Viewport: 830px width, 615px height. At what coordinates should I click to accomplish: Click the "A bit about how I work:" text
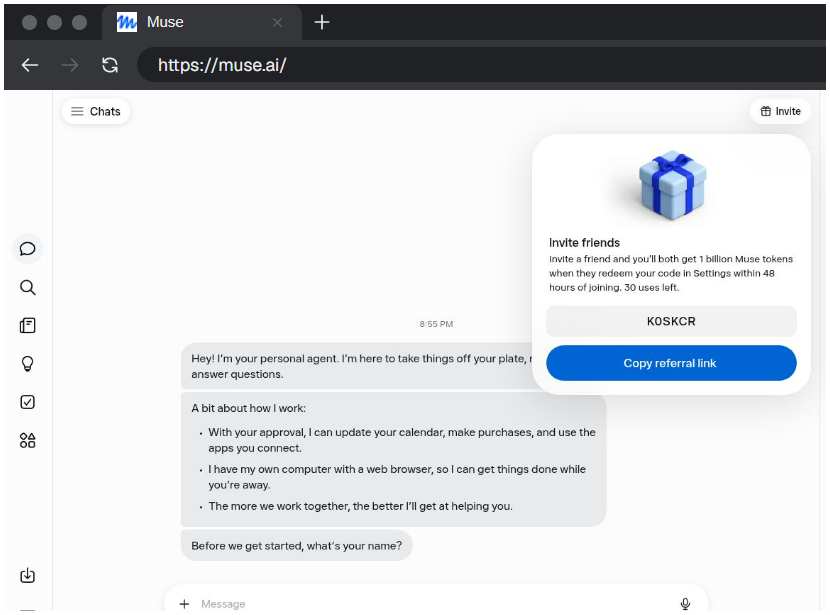point(248,408)
